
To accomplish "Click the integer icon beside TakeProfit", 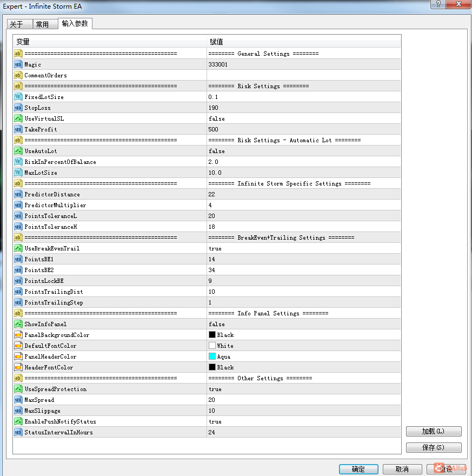I will pyautogui.click(x=18, y=129).
